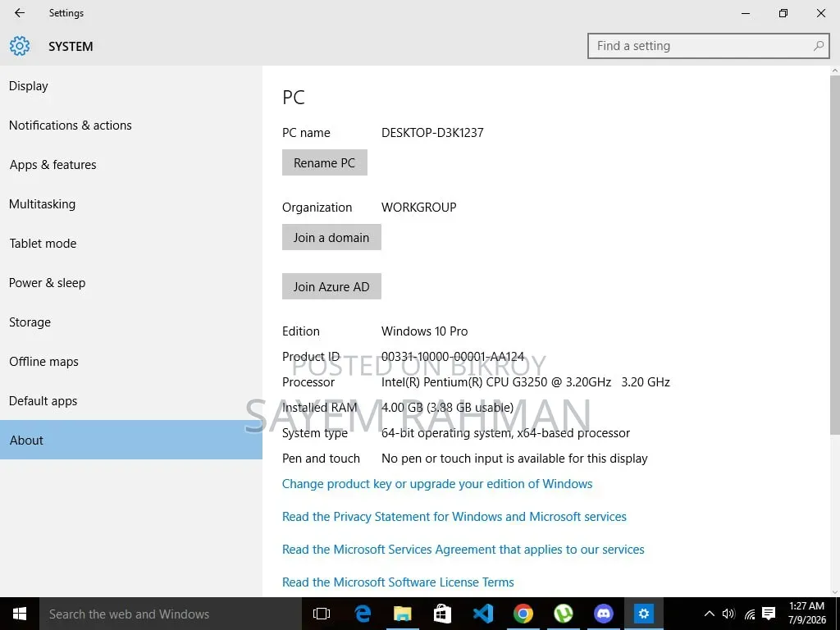Open the Privacy Statement link

[x=454, y=517]
